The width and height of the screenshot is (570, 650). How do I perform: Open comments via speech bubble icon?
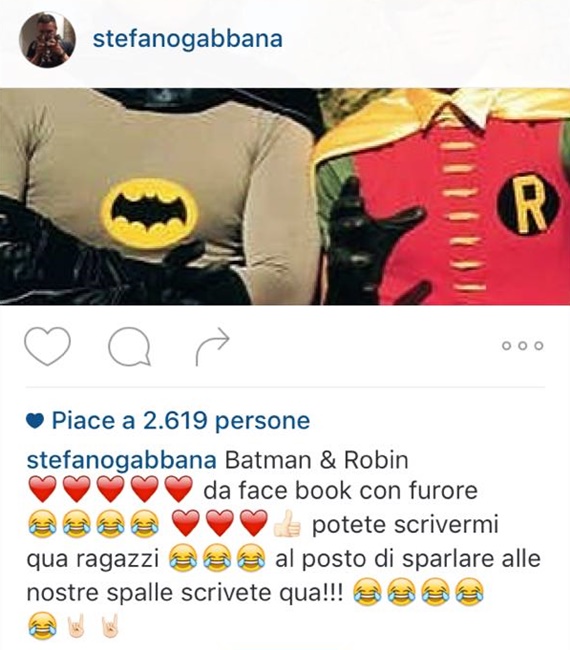(x=129, y=347)
